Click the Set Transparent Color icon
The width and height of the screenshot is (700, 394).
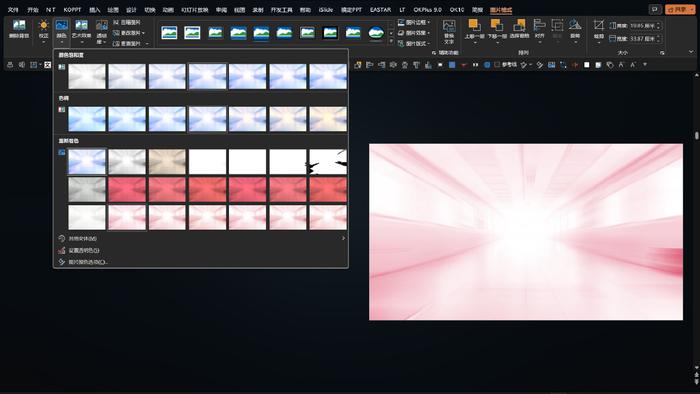[62, 250]
